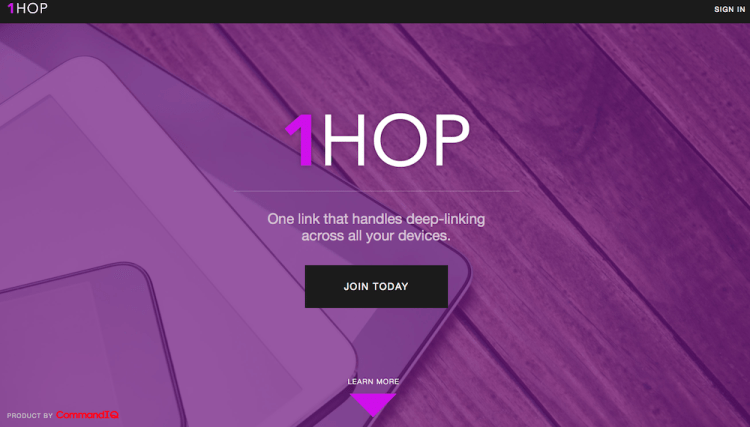
Task: Click the 1HOP logo in the top bar
Action: [27, 8]
